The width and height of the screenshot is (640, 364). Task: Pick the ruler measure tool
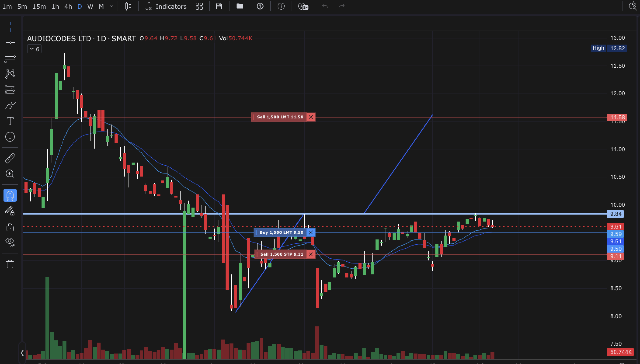tap(10, 158)
